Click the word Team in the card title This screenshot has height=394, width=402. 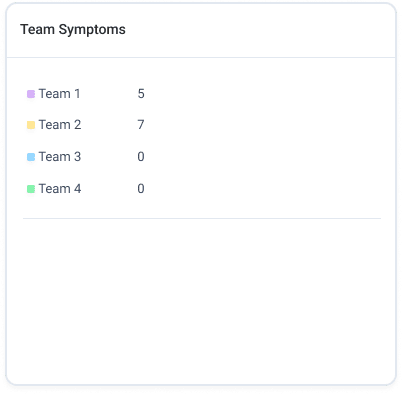(37, 29)
